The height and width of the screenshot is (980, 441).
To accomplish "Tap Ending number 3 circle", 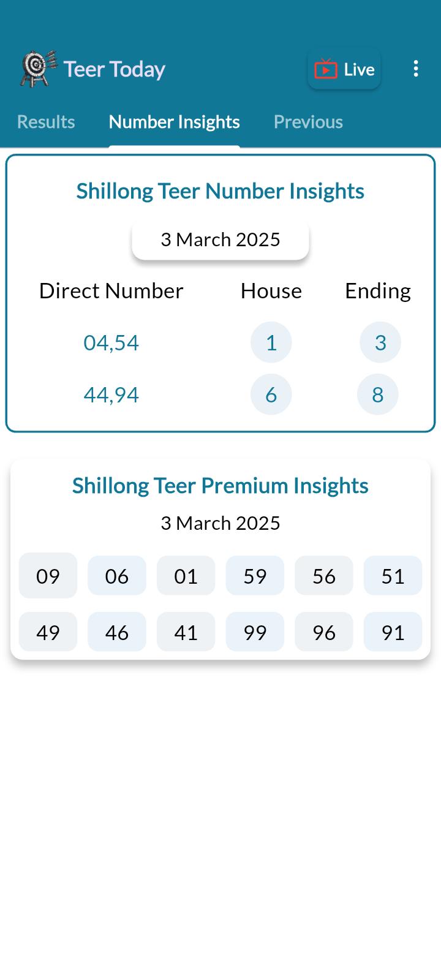I will pos(380,342).
